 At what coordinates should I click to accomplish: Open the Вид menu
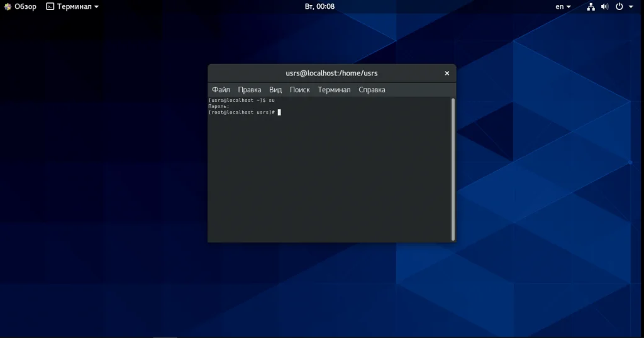pyautogui.click(x=275, y=90)
